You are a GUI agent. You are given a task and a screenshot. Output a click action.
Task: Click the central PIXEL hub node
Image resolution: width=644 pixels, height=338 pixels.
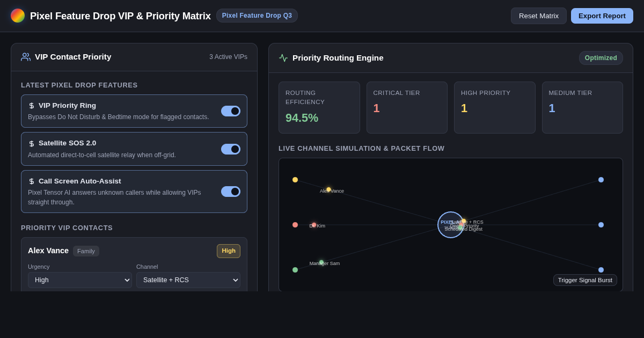[451, 225]
